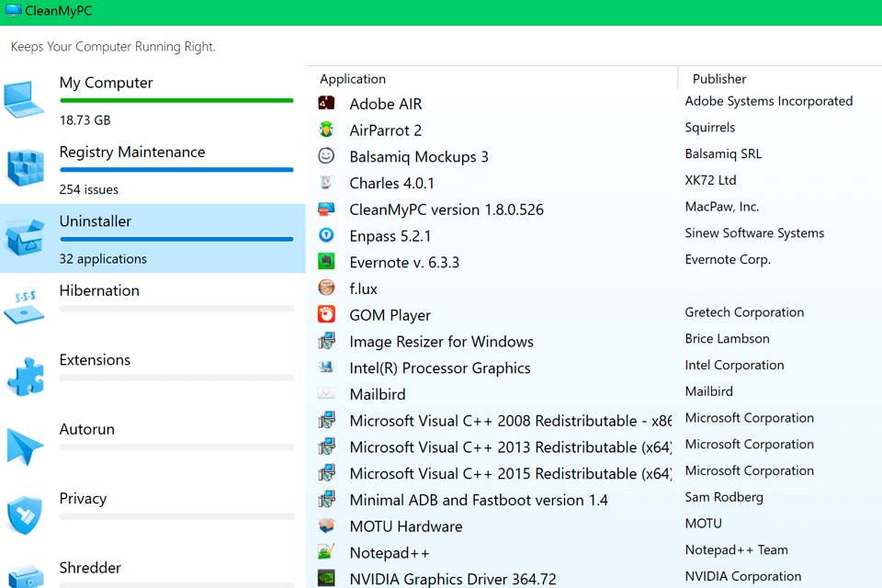Click the 254 issues label
882x588 pixels.
[x=88, y=189]
